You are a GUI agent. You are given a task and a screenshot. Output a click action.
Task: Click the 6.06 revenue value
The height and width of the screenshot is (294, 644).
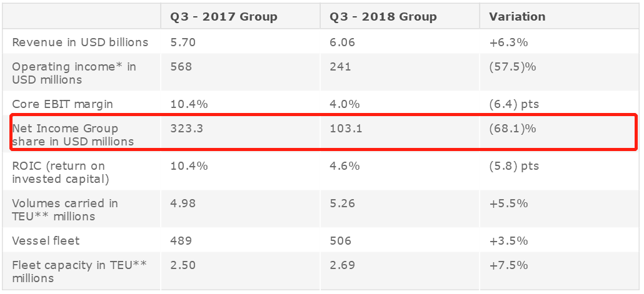342,42
